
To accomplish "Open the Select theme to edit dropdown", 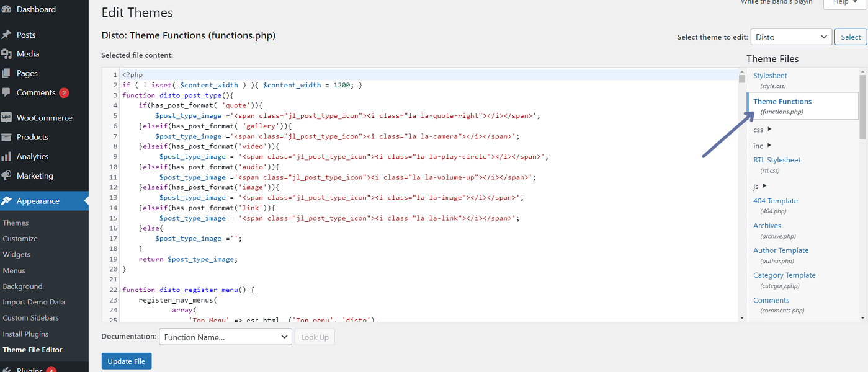I will tap(791, 37).
